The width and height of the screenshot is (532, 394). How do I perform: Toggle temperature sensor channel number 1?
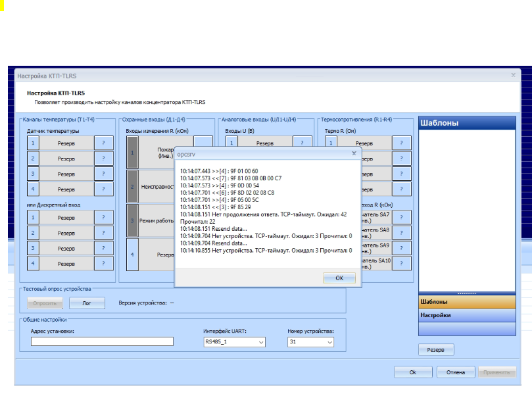coord(32,142)
